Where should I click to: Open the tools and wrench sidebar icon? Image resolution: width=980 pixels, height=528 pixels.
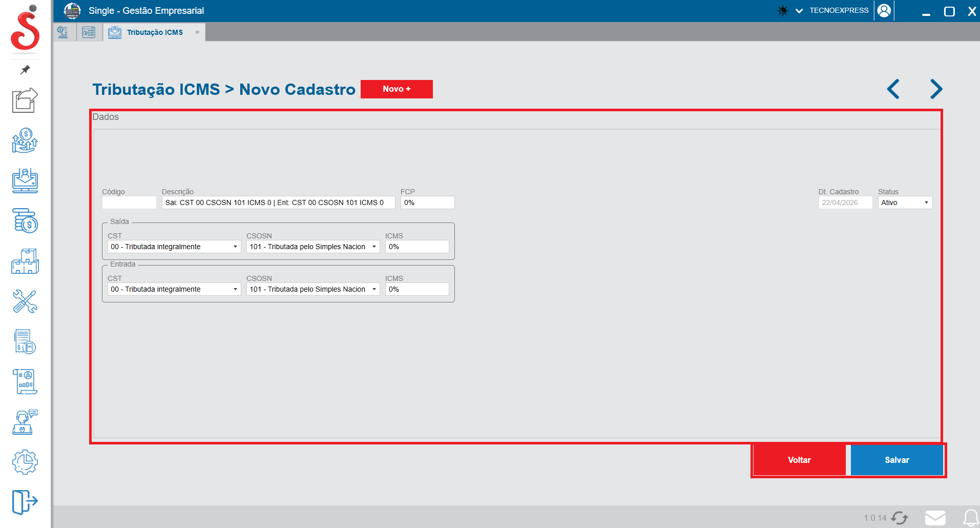point(25,301)
